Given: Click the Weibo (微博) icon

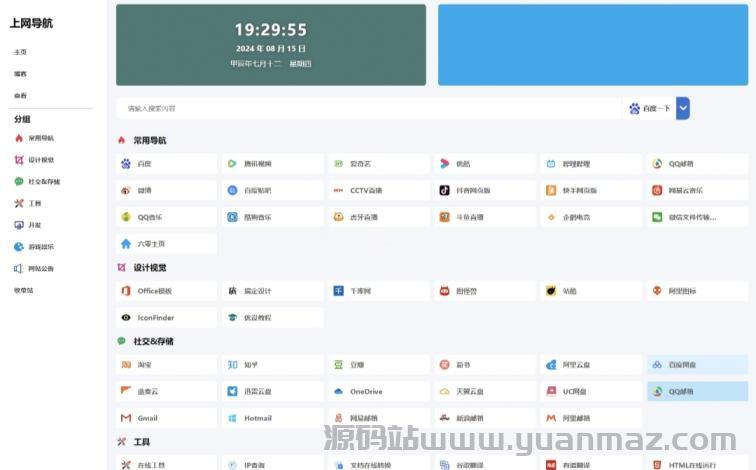Looking at the screenshot, I should pyautogui.click(x=126, y=190).
